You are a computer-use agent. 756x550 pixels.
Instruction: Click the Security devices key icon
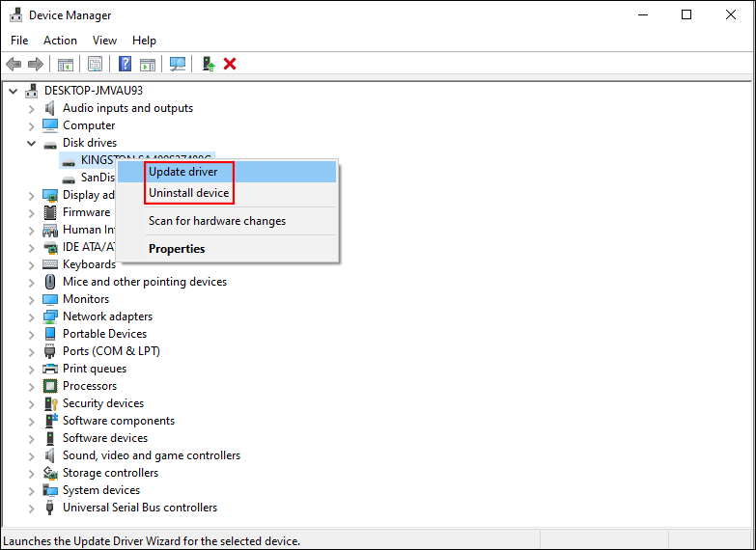[50, 403]
